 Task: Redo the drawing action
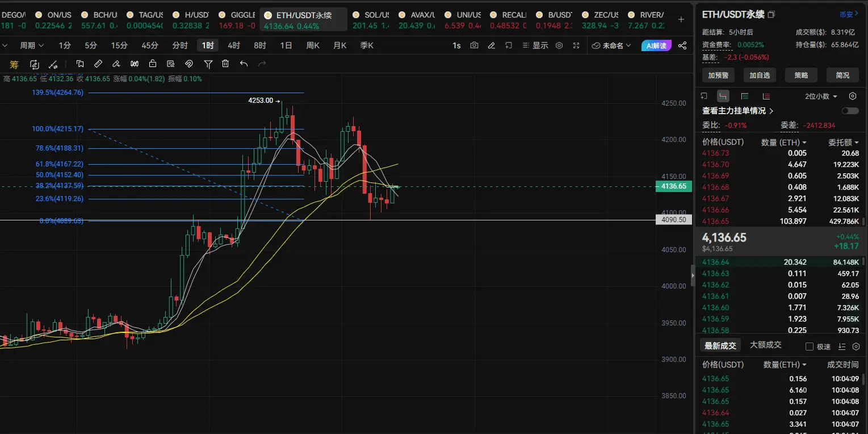(x=262, y=64)
